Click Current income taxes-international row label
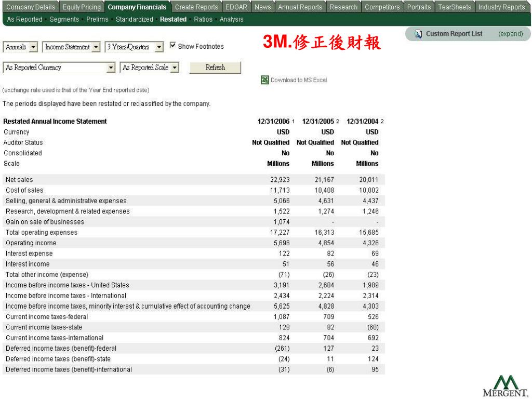This screenshot has width=532, height=399. point(55,338)
